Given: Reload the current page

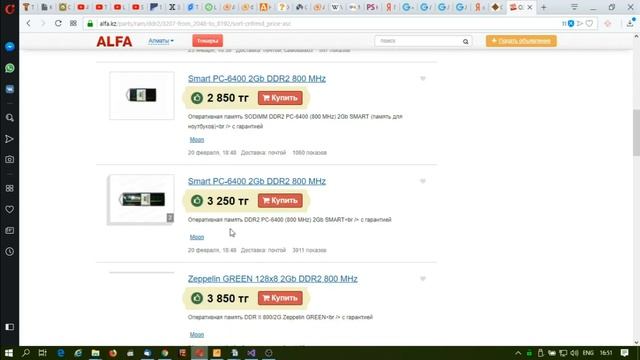Looking at the screenshot, I should pos(58,23).
